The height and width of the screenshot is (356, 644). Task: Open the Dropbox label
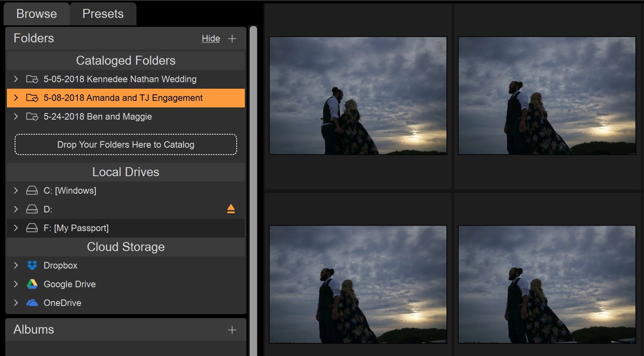click(x=61, y=265)
